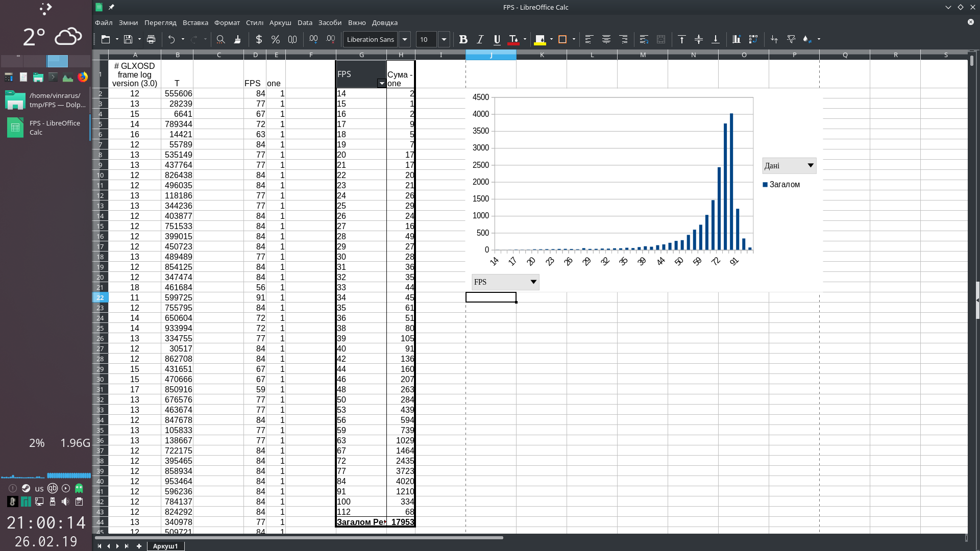980x551 pixels.
Task: Add a decimal place
Action: pos(313,39)
